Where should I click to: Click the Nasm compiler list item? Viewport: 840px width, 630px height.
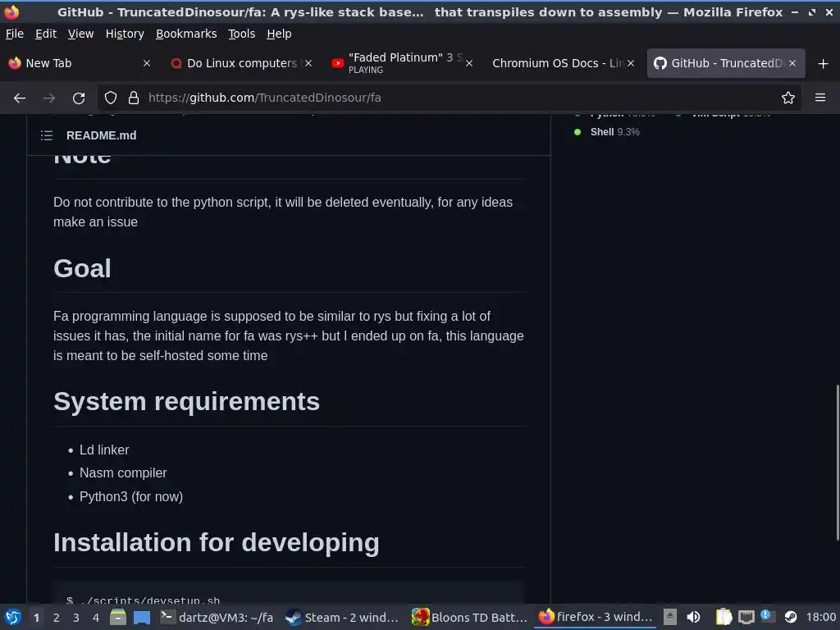point(123,473)
